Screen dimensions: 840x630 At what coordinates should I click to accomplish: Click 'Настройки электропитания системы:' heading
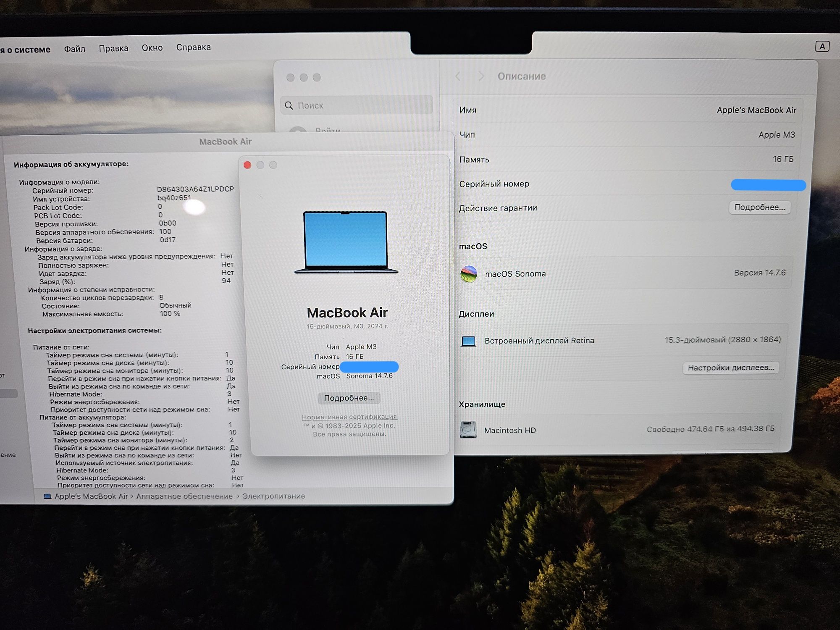94,331
